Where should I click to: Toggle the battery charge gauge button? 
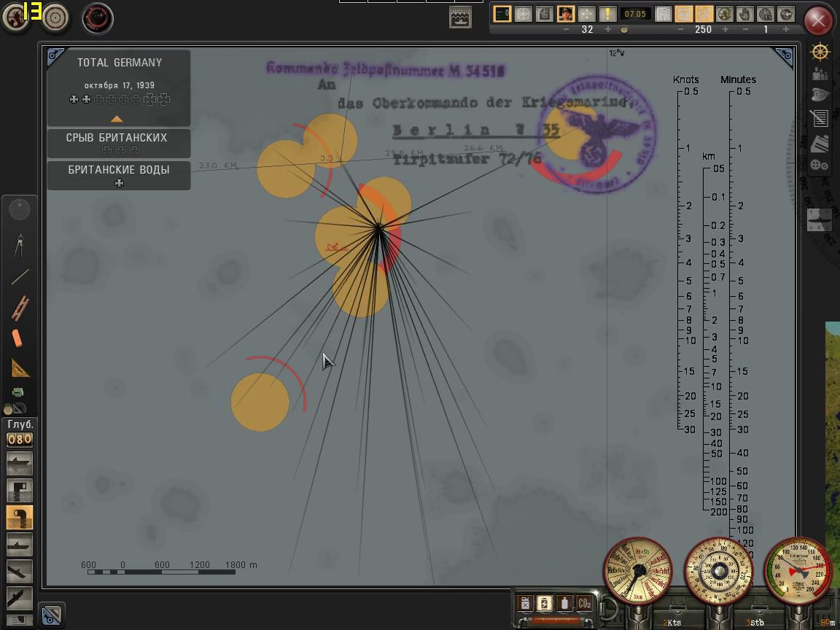544,604
